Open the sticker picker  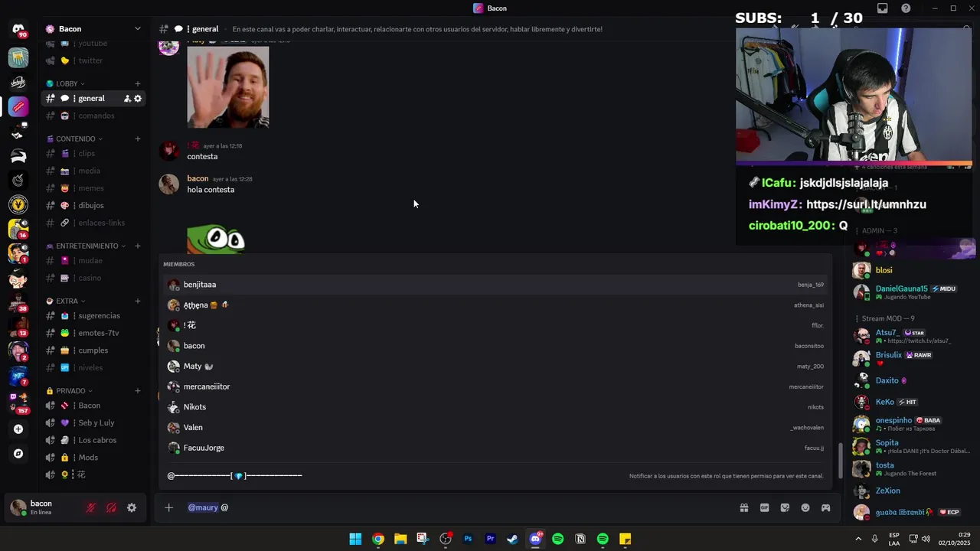785,507
